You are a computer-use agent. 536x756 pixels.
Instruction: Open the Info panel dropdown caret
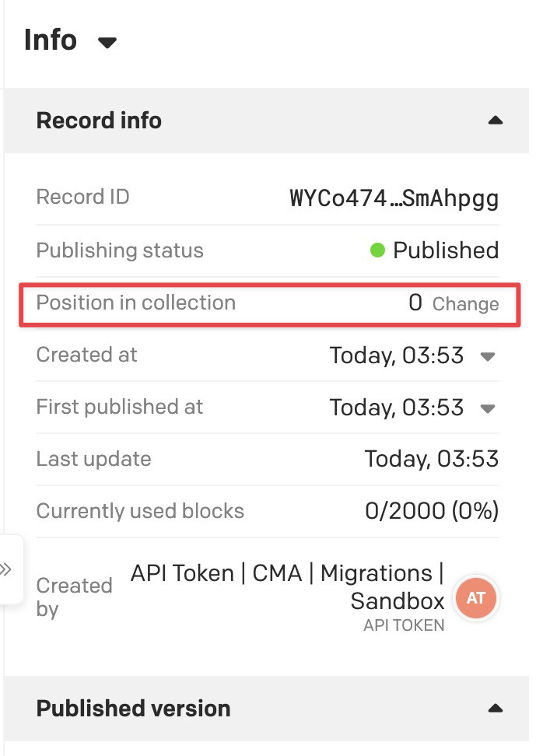(107, 43)
